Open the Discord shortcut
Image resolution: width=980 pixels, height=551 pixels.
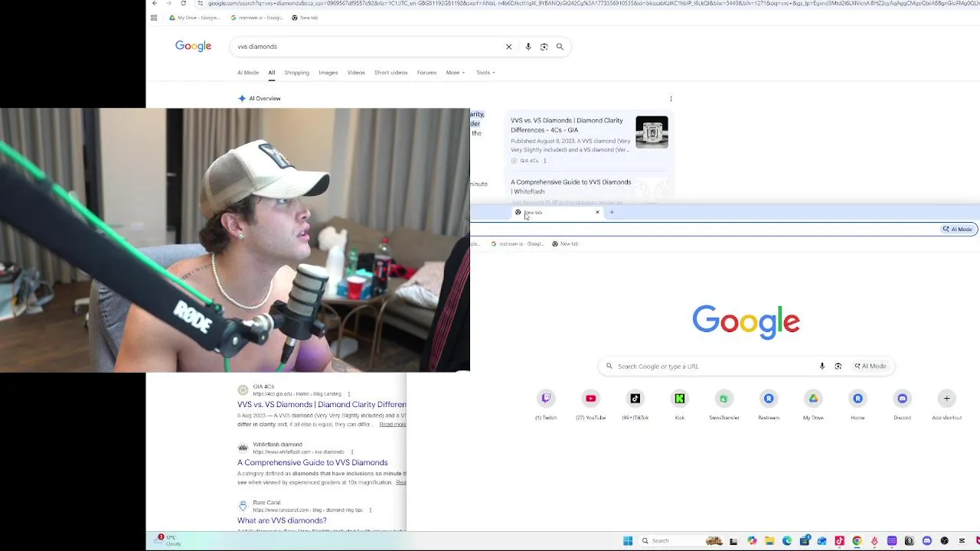coord(902,403)
